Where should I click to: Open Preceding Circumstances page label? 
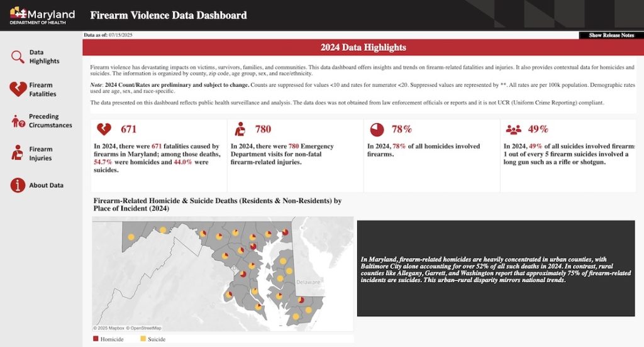tap(50, 121)
